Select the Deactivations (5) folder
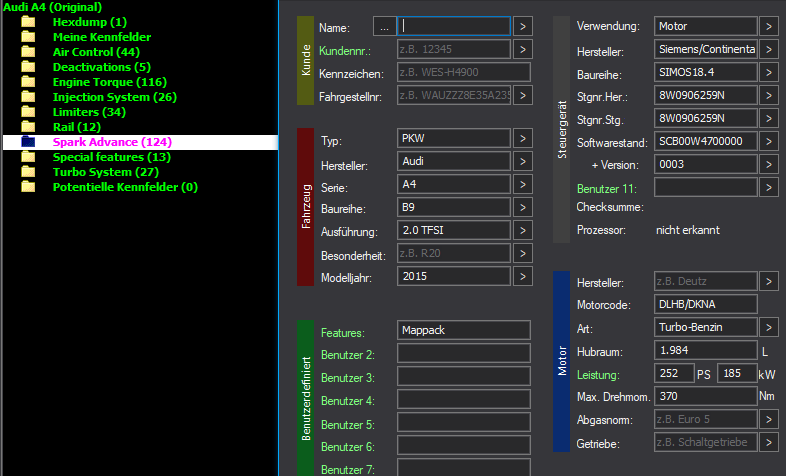 pyautogui.click(x=102, y=67)
